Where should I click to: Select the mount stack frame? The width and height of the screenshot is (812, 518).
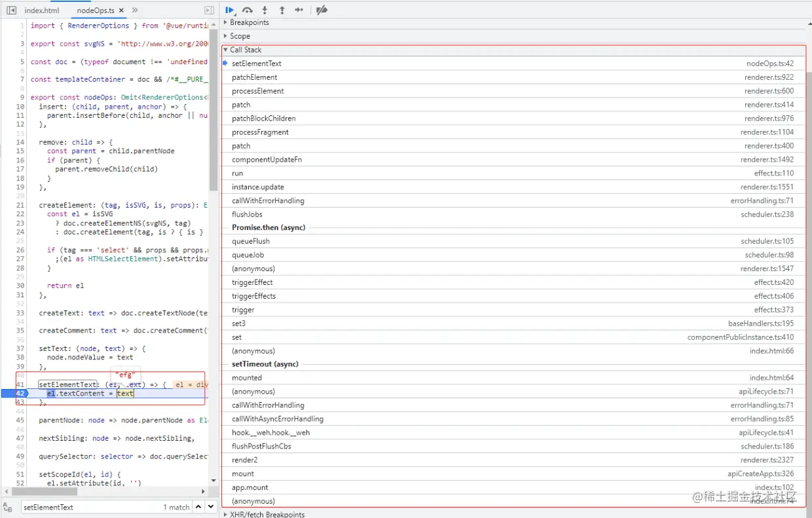pos(514,474)
